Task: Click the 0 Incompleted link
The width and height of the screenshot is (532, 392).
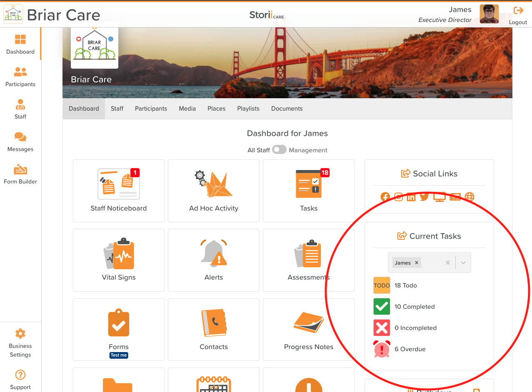Action: 416,328
